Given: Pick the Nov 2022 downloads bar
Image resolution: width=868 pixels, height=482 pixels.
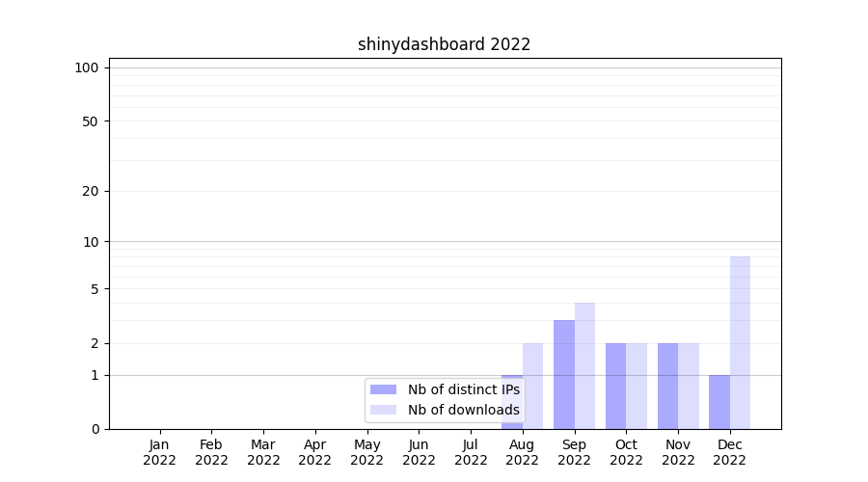Looking at the screenshot, I should pyautogui.click(x=689, y=386).
